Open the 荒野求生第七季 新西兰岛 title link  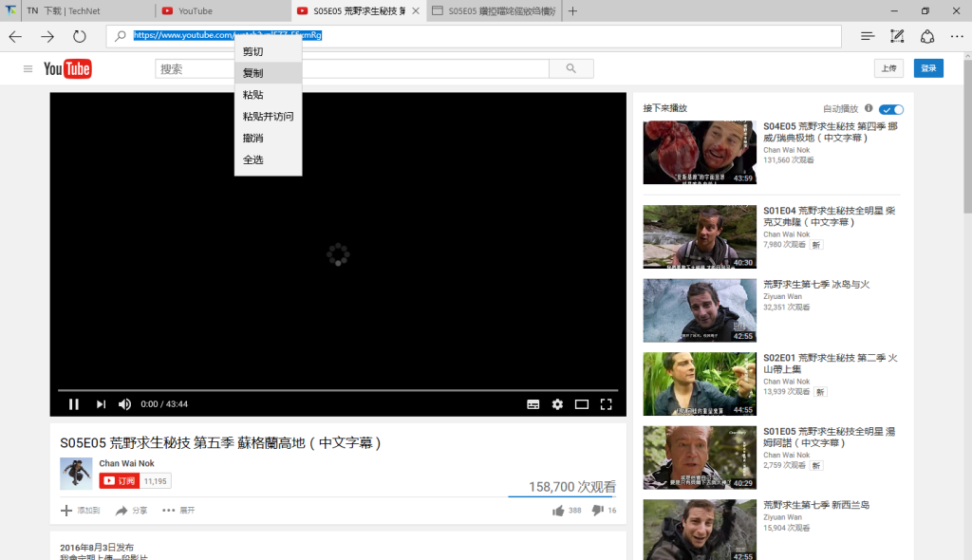[816, 506]
